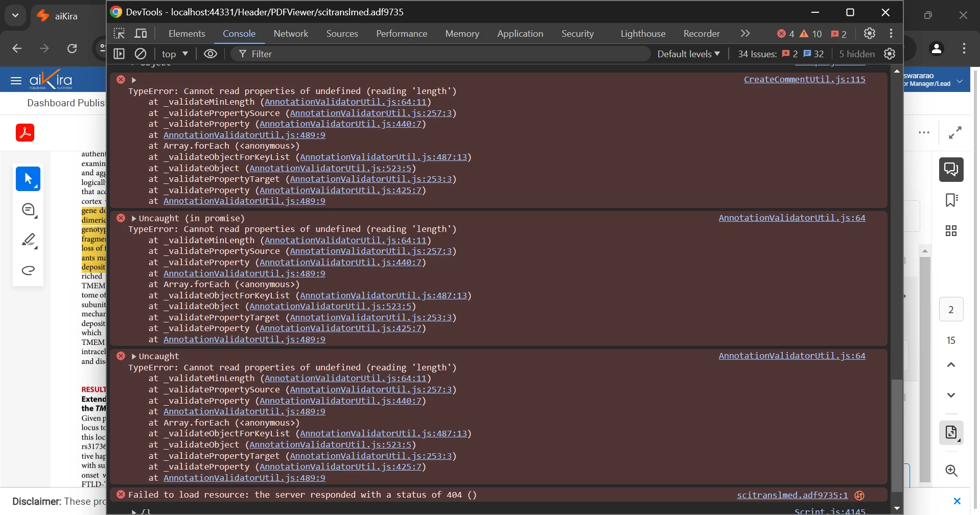The height and width of the screenshot is (515, 980).
Task: Open the Application tab
Action: 520,34
